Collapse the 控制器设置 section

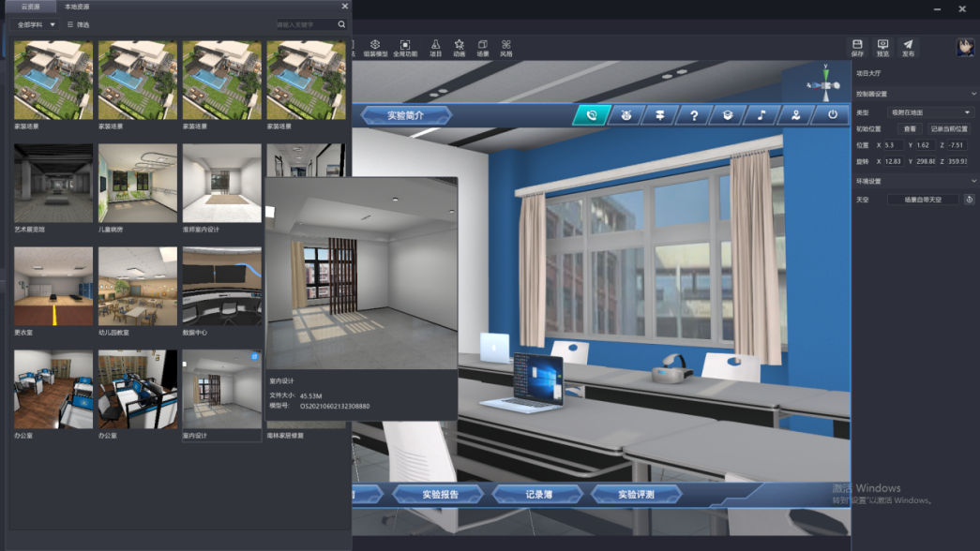click(x=973, y=94)
